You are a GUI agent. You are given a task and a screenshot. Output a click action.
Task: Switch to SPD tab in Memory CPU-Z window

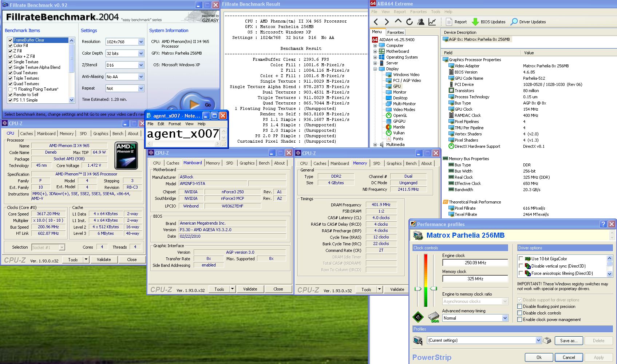point(377,163)
